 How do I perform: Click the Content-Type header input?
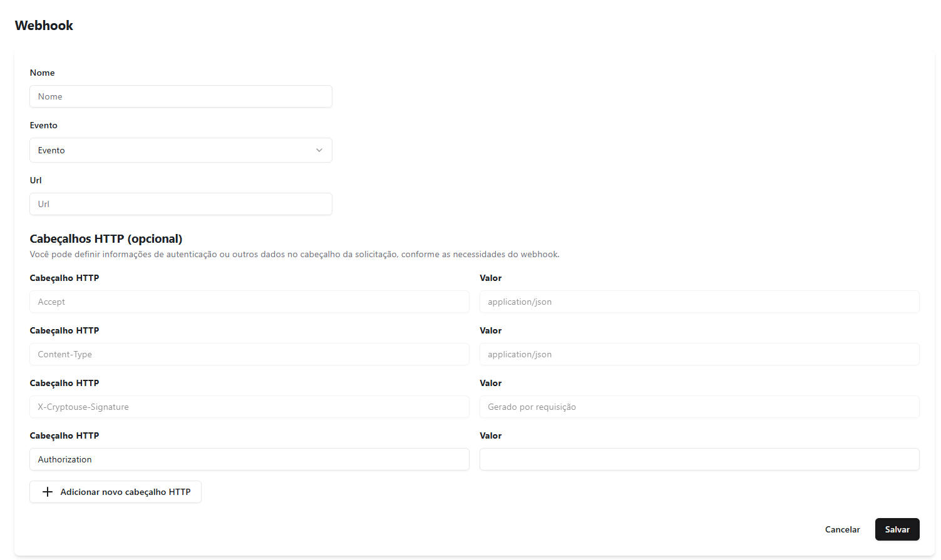[x=249, y=354]
